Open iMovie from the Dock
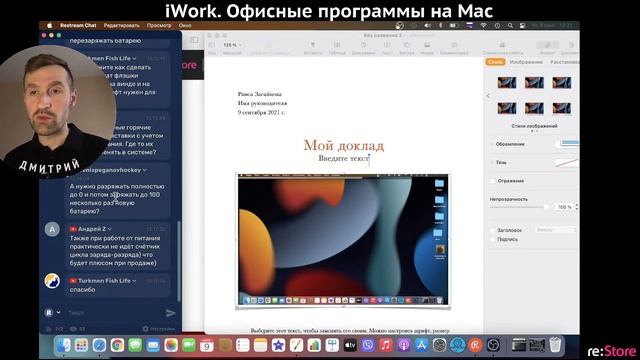The image size is (640, 360). pyautogui.click(x=278, y=346)
